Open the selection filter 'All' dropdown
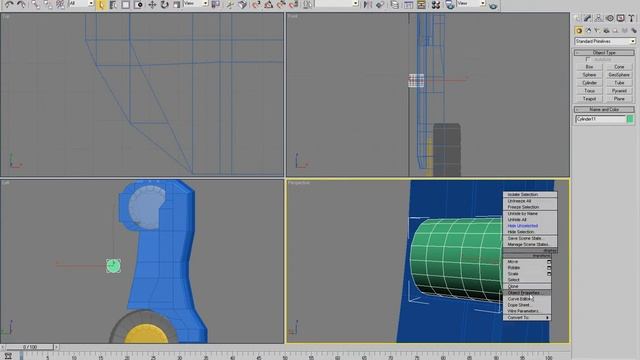 click(x=81, y=4)
